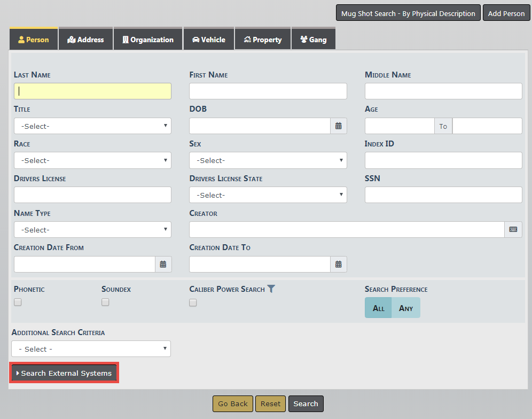The width and height of the screenshot is (532, 419).
Task: Open Creation Date From calendar icon
Action: coord(163,264)
